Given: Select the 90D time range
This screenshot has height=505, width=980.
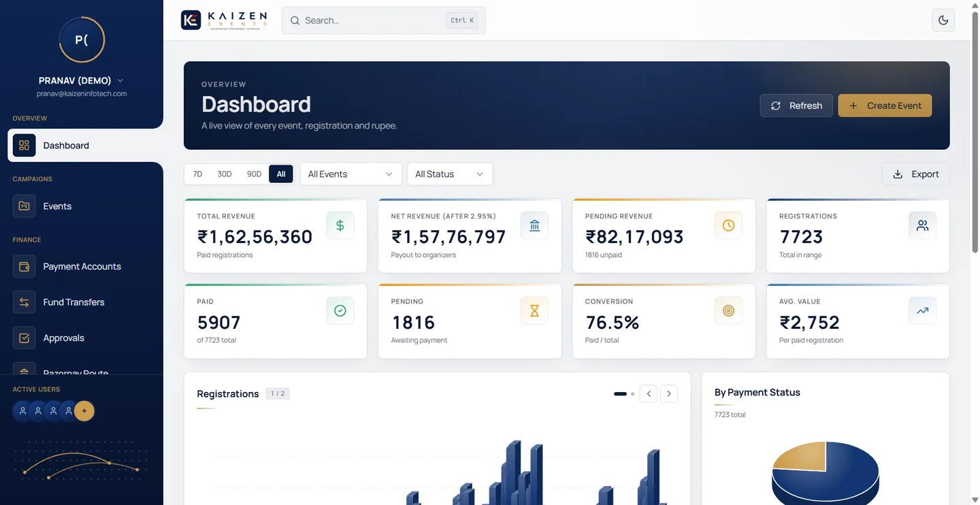Looking at the screenshot, I should tap(254, 174).
